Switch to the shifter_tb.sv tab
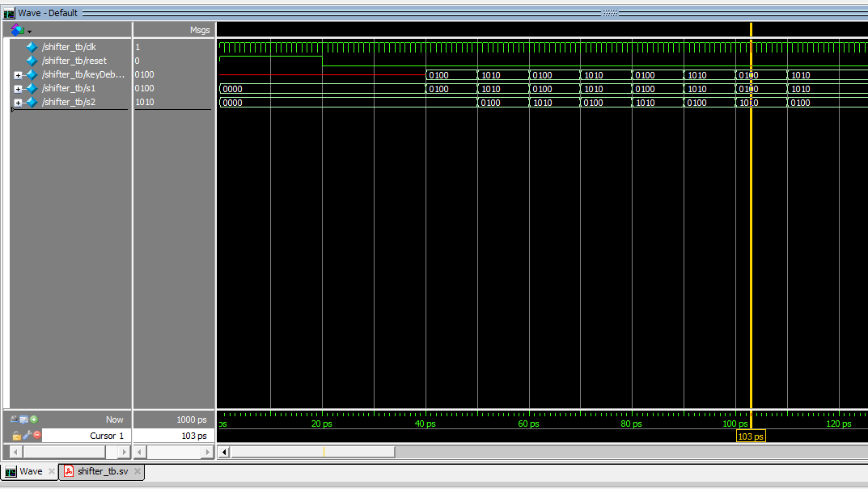Image resolution: width=868 pixels, height=489 pixels. (x=103, y=471)
